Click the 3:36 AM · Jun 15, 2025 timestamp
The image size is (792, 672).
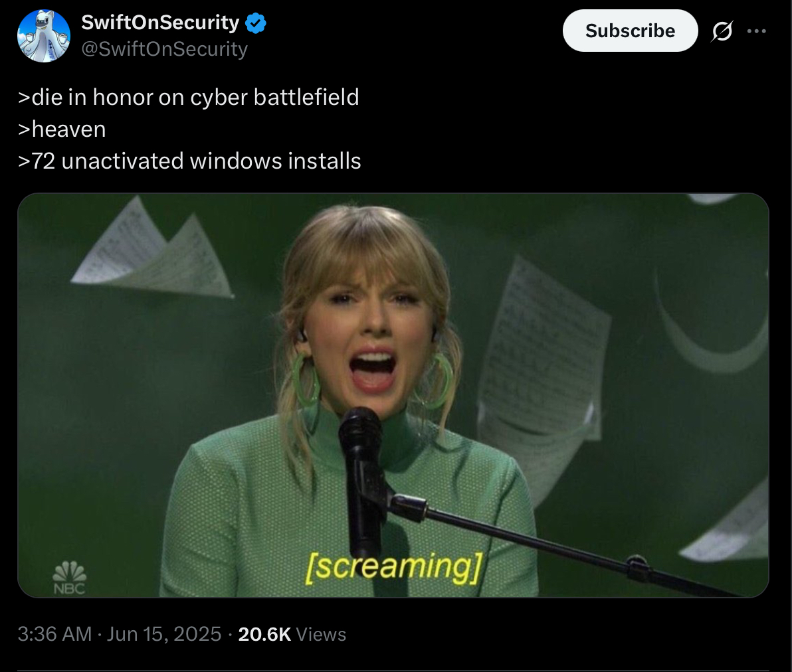119,634
